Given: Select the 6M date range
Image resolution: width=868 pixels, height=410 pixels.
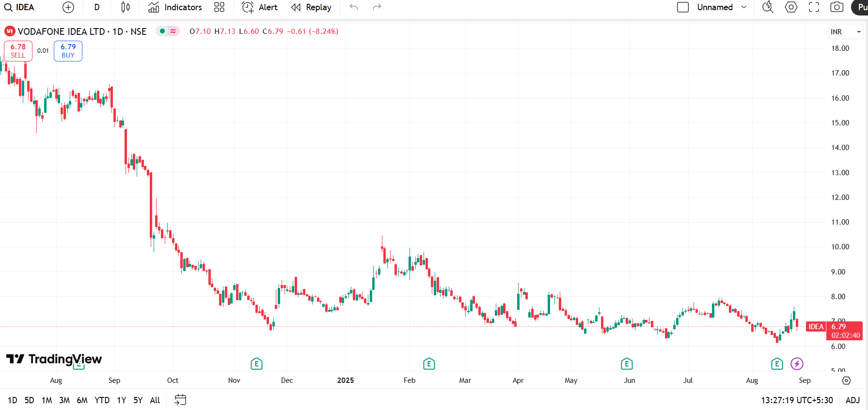Looking at the screenshot, I should [x=82, y=400].
